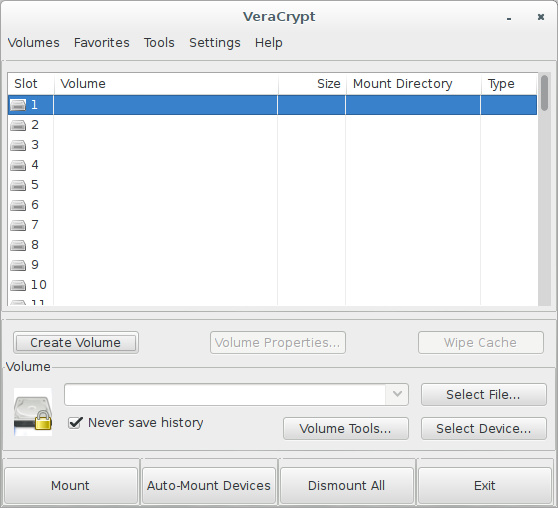Click the drive icon for slot 10
558x508 pixels.
[x=18, y=285]
